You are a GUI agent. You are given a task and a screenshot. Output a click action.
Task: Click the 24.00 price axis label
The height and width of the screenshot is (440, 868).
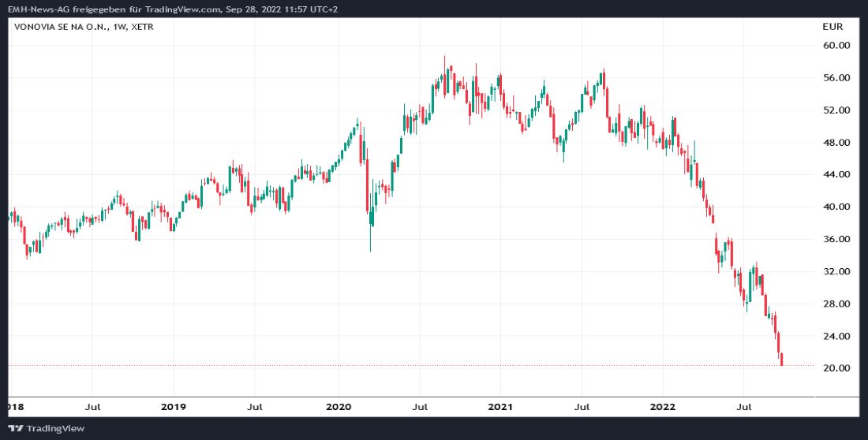835,336
